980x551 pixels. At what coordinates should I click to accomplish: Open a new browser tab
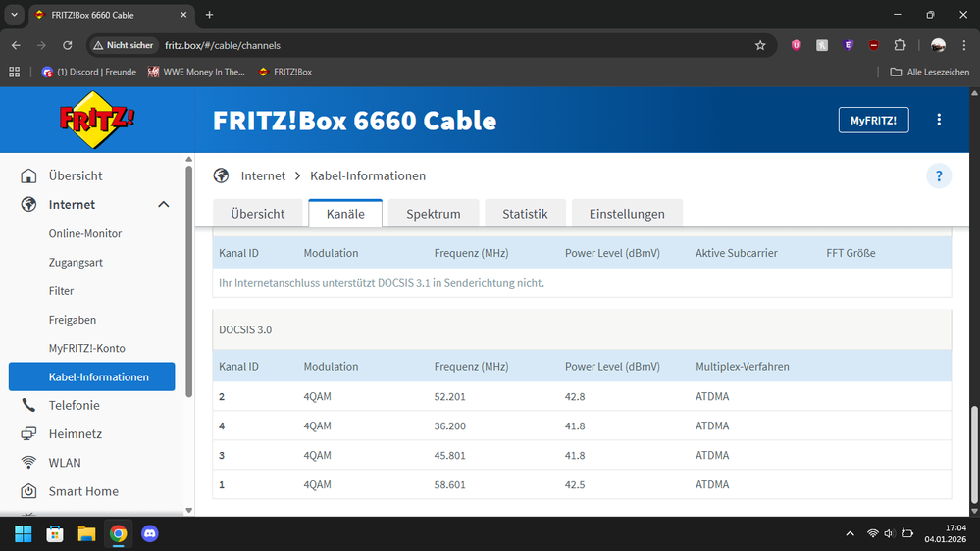point(209,15)
